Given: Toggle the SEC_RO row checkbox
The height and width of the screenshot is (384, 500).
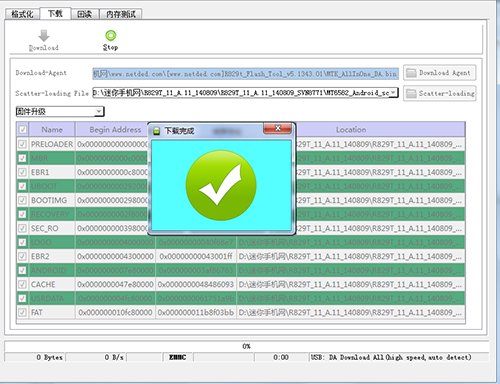Looking at the screenshot, I should pos(22,228).
